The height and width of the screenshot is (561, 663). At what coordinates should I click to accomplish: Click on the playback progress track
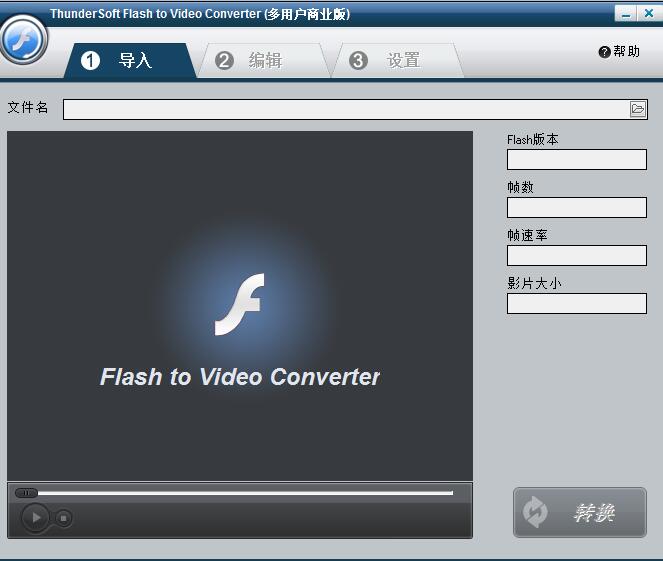coord(245,493)
